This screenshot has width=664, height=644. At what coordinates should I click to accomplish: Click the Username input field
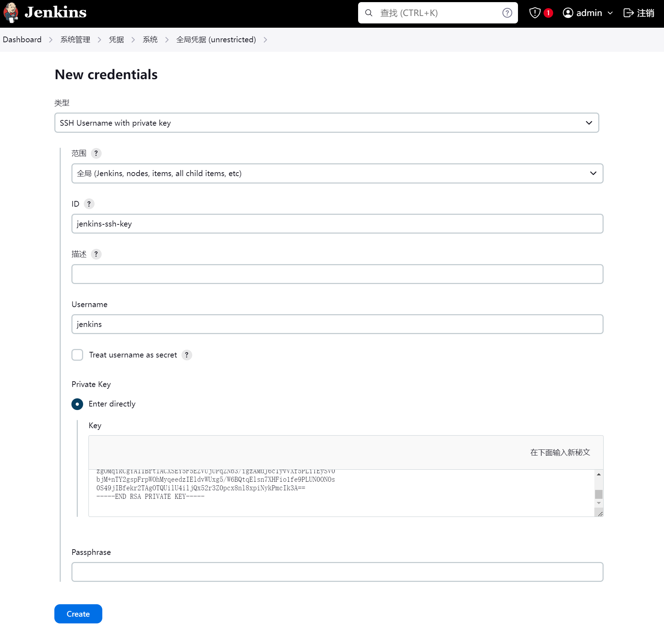click(337, 324)
